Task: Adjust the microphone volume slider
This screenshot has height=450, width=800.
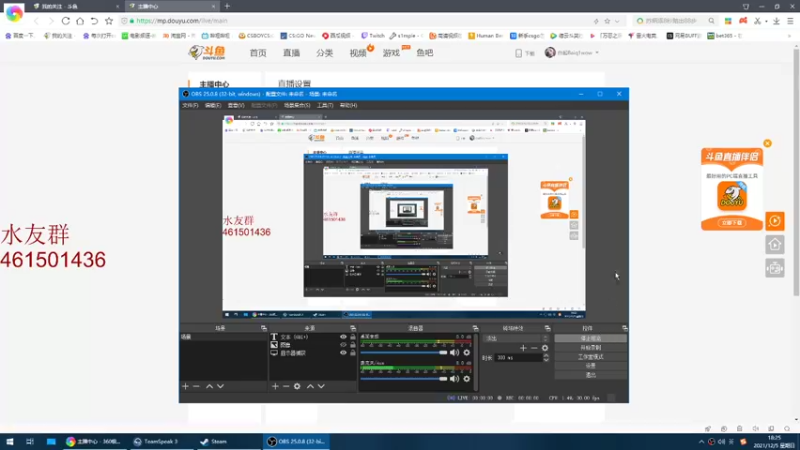Action: tap(404, 379)
